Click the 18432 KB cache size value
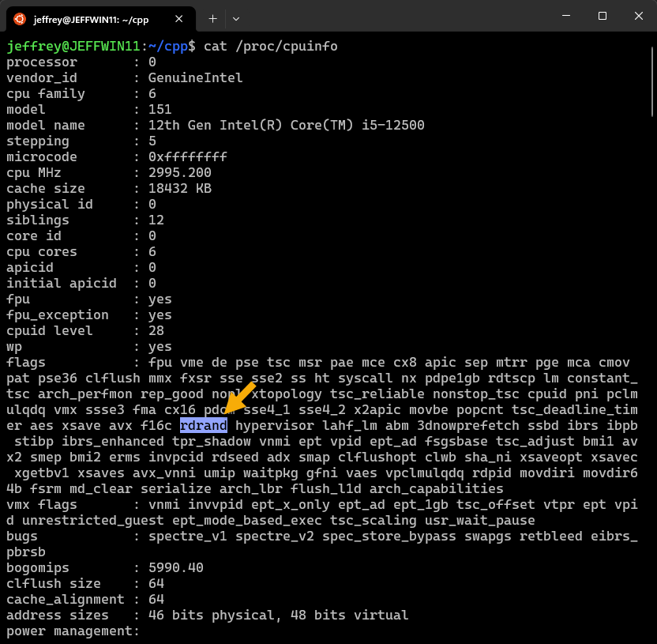The width and height of the screenshot is (657, 644). pyautogui.click(x=179, y=189)
